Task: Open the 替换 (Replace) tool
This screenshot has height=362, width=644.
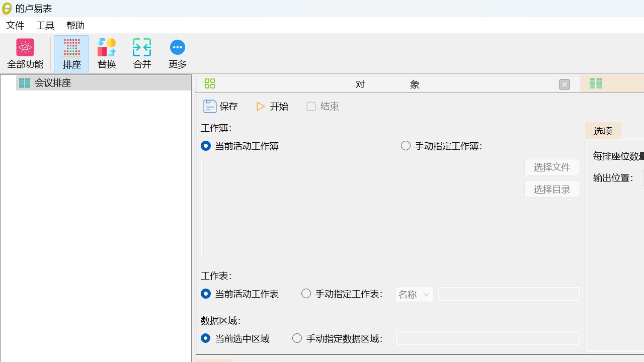Action: coord(107,53)
